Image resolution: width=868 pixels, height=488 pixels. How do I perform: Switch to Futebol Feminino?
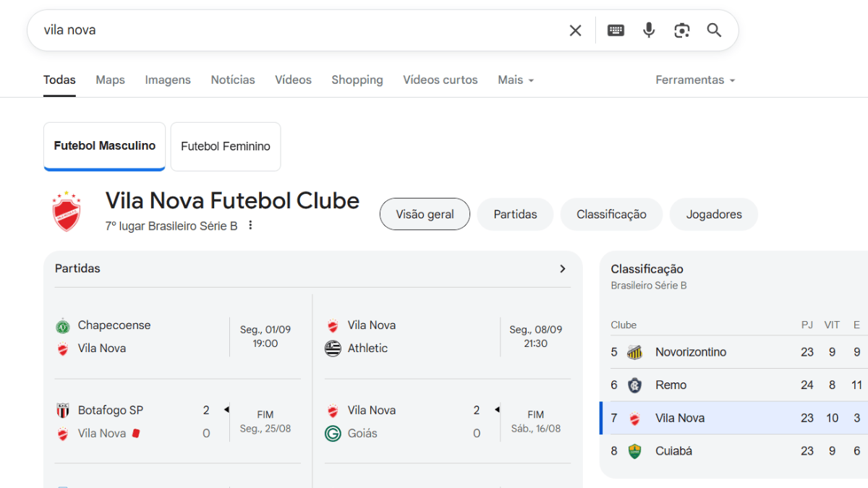pyautogui.click(x=226, y=146)
